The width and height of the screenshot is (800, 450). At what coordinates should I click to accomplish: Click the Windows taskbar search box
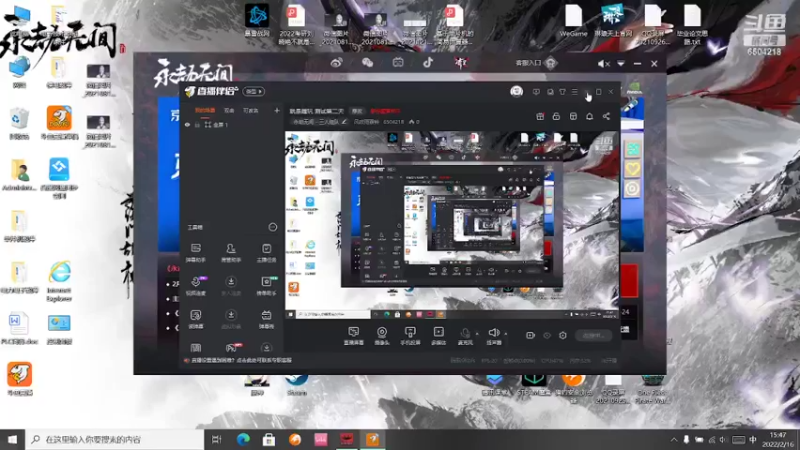click(114, 439)
